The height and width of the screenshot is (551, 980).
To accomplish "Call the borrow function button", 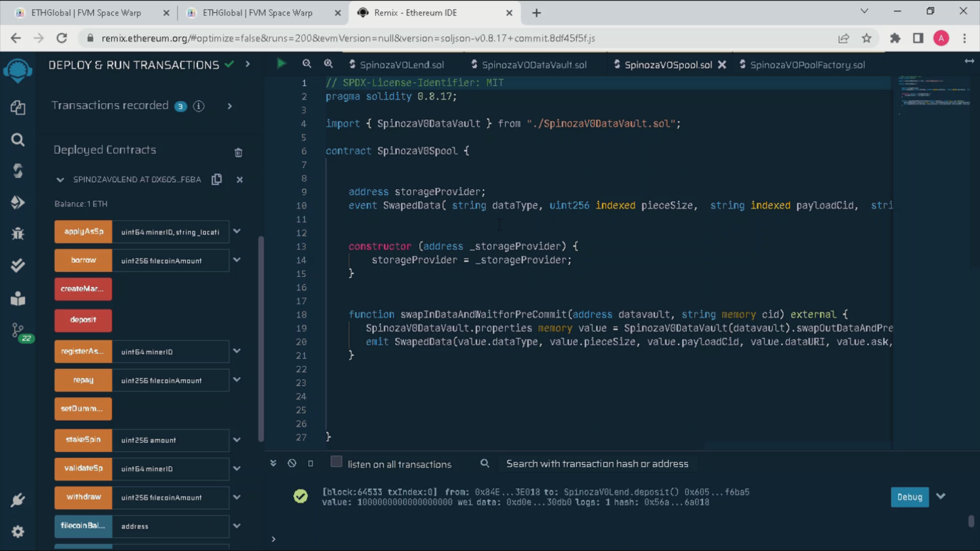I will tap(83, 260).
